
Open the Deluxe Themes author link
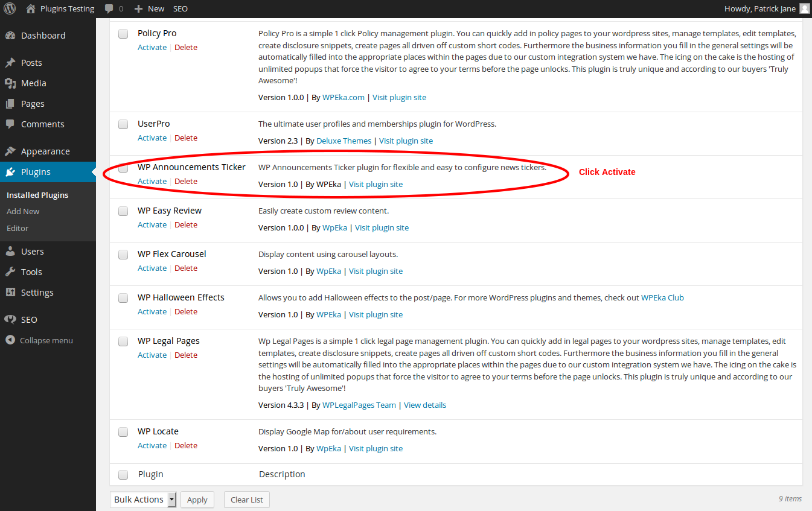344,141
